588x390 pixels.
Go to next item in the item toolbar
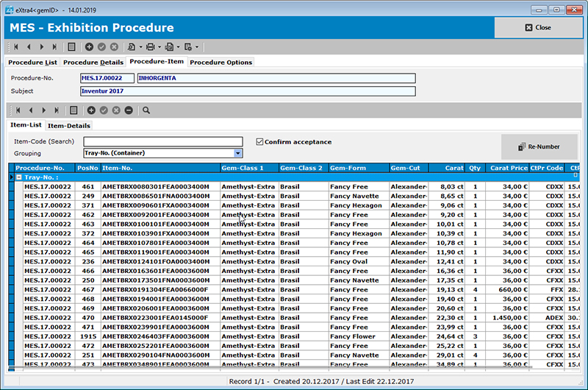coord(43,110)
